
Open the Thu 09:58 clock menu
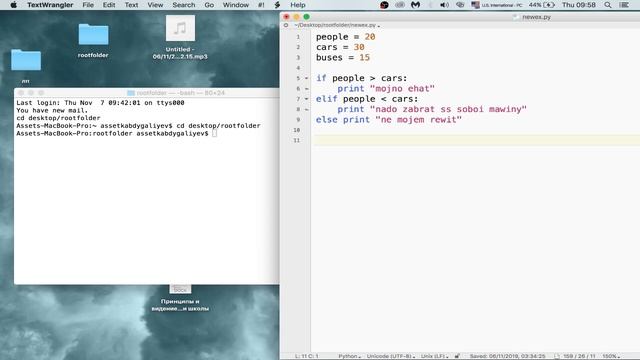point(578,5)
